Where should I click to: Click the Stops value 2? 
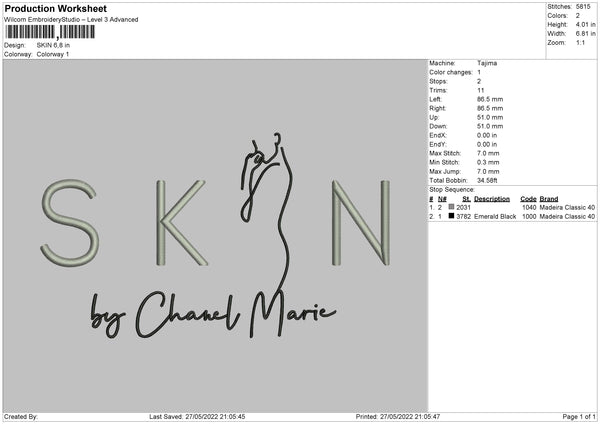click(x=479, y=81)
